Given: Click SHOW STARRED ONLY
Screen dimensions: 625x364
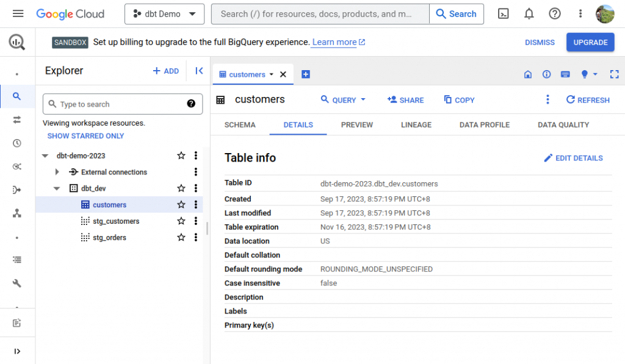Looking at the screenshot, I should 85,136.
